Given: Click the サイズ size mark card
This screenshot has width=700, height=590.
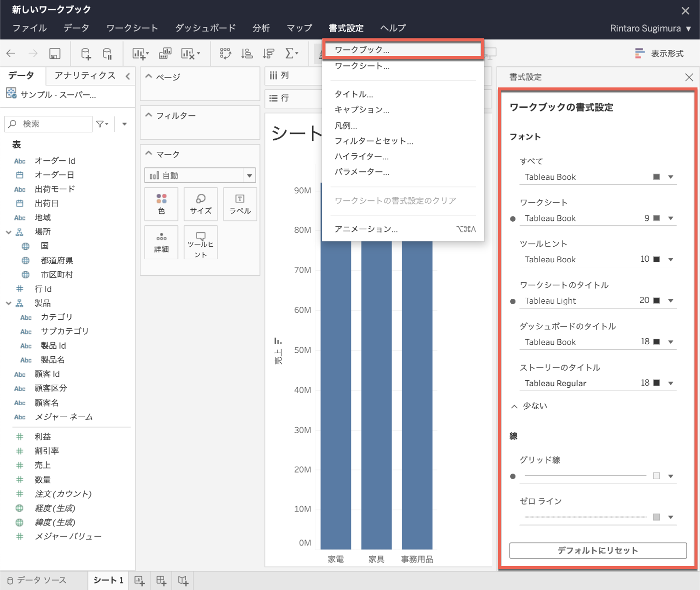Looking at the screenshot, I should coord(200,204).
